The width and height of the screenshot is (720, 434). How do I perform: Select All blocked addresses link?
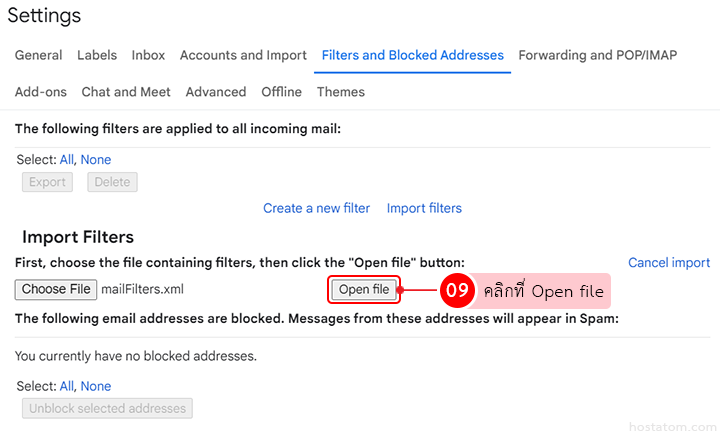coord(67,386)
